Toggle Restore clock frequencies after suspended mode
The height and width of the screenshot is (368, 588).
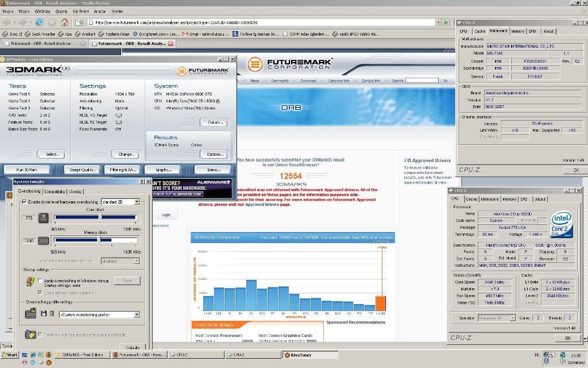(40, 334)
